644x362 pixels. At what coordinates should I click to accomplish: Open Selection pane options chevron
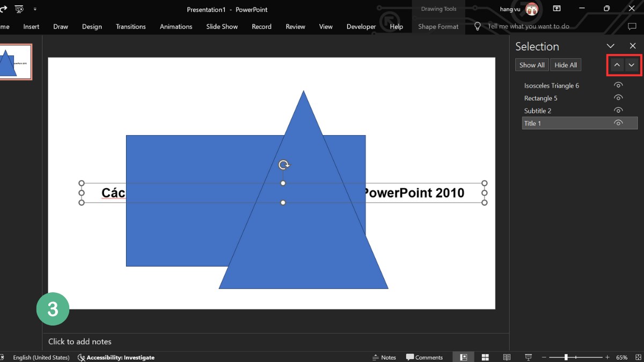[x=610, y=46]
